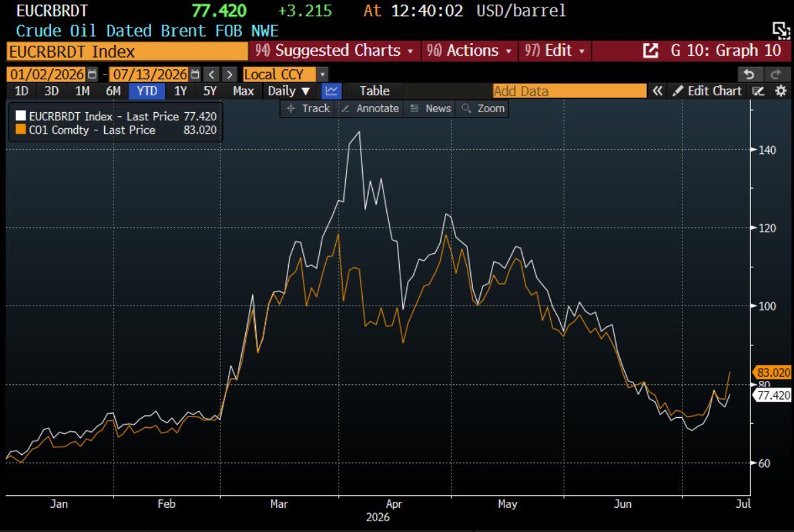Select the 5Y time range
Image resolution: width=794 pixels, height=532 pixels.
coord(210,91)
